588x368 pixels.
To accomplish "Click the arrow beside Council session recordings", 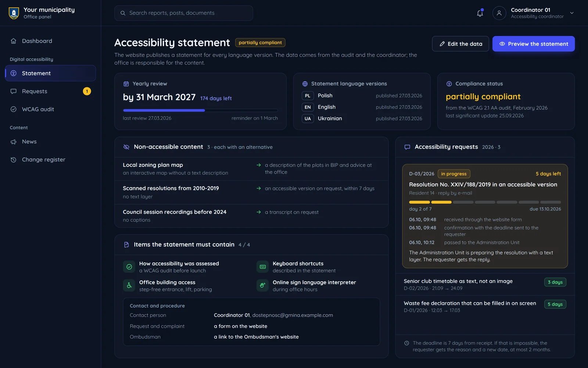I will 259,212.
